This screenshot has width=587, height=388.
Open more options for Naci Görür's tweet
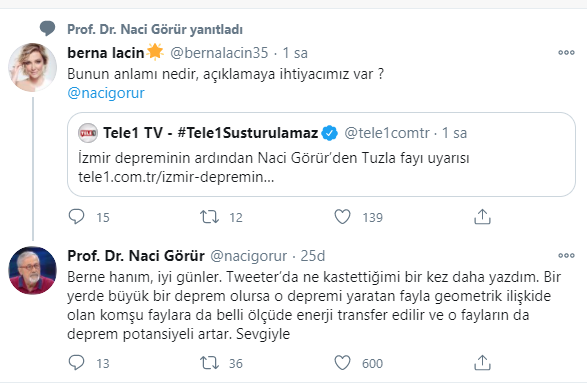click(x=566, y=256)
